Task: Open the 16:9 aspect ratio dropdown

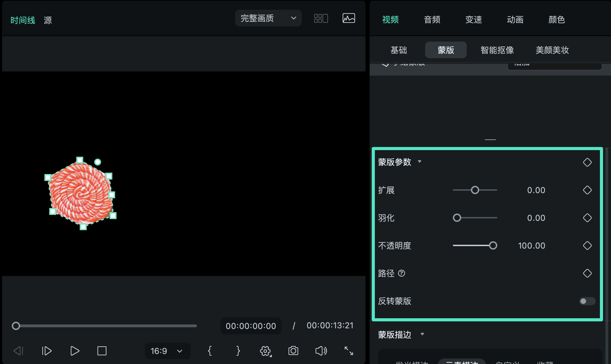Action: (x=167, y=351)
